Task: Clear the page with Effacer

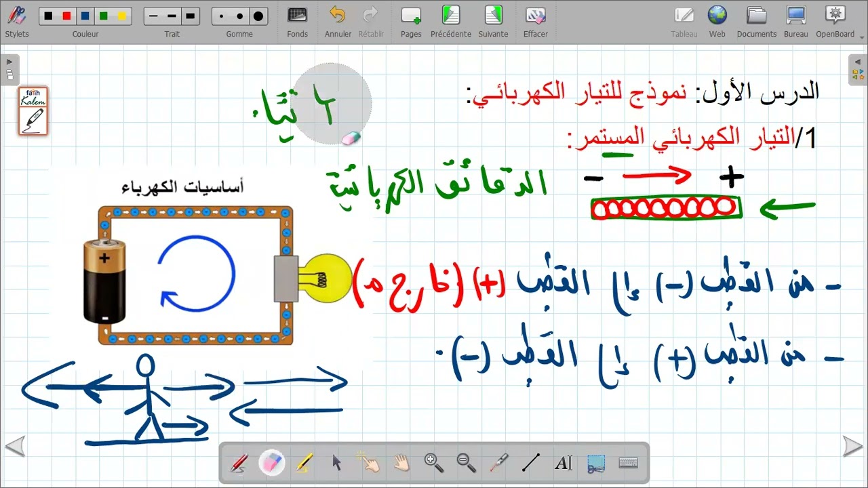Action: point(535,21)
